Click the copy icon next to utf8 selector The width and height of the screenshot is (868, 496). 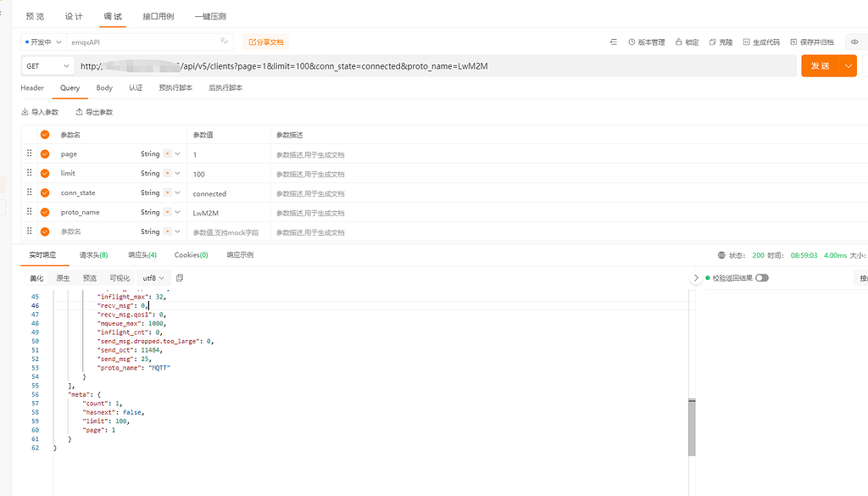(178, 276)
